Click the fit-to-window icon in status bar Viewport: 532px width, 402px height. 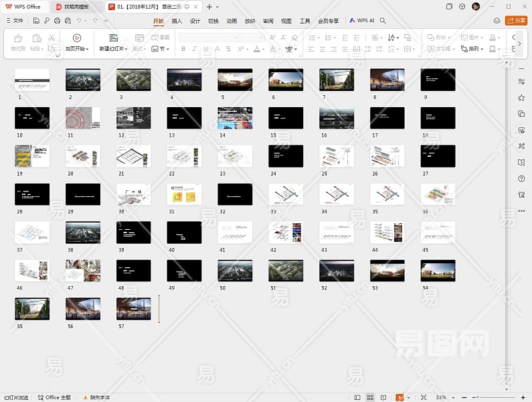423,397
